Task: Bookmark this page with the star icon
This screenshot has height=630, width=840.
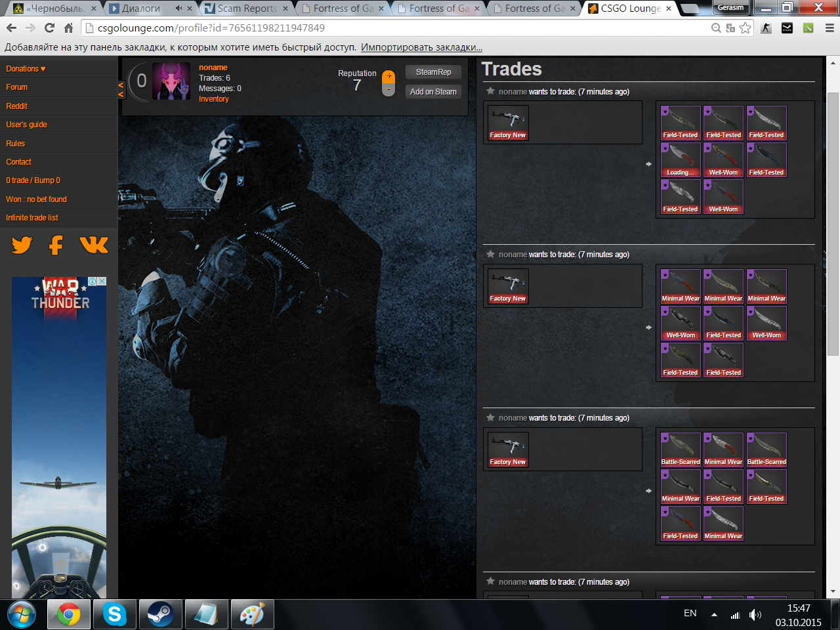Action: coord(745,28)
